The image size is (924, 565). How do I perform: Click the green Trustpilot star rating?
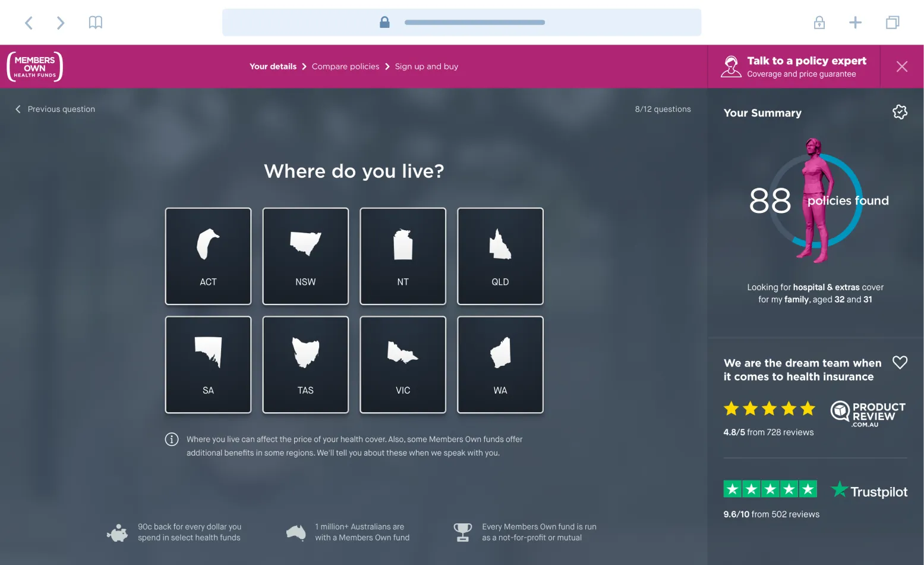pyautogui.click(x=770, y=489)
